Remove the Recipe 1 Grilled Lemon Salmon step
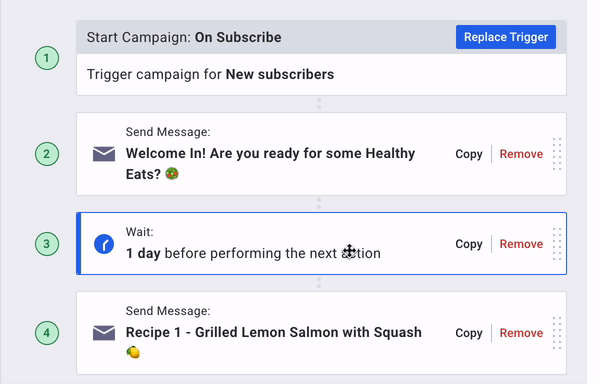This screenshot has height=384, width=600. pyautogui.click(x=521, y=333)
